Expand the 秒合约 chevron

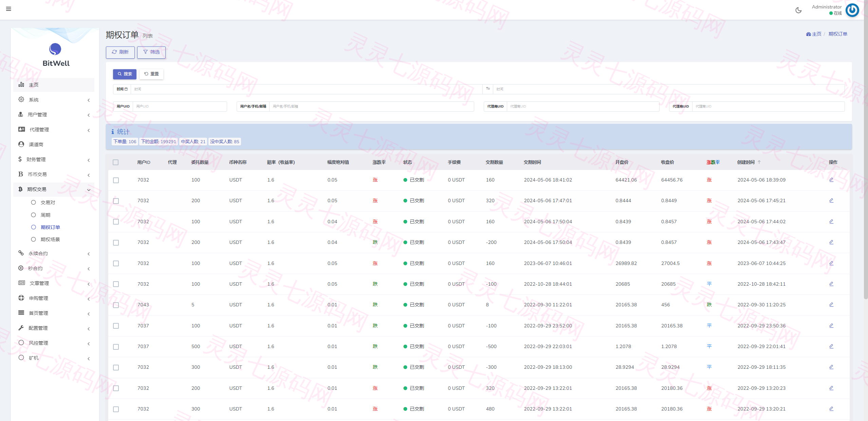(x=89, y=269)
